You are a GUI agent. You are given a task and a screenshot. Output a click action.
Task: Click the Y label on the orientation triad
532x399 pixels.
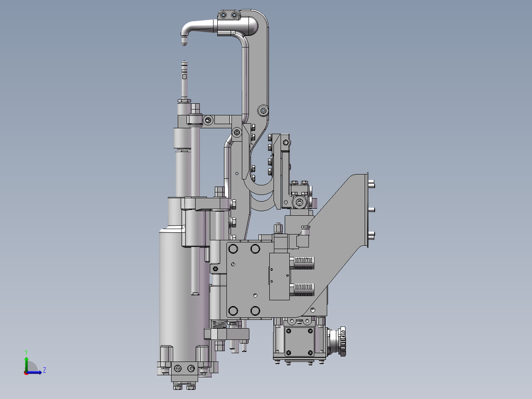26,352
